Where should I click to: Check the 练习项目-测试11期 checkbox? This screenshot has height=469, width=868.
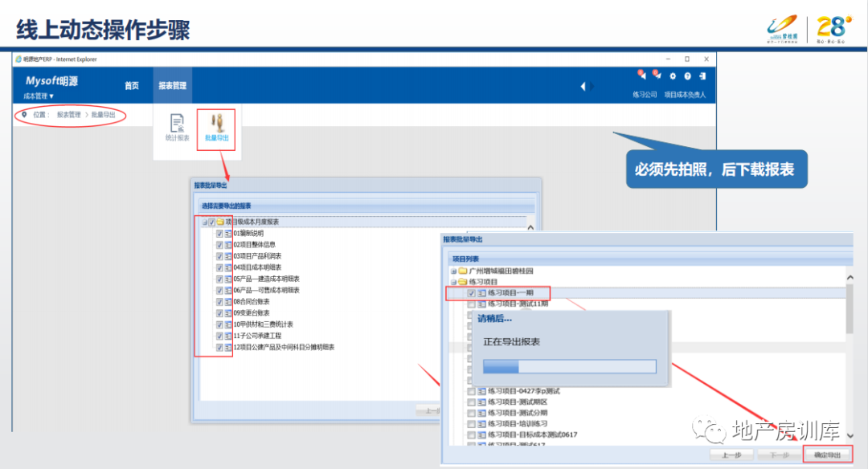click(472, 304)
